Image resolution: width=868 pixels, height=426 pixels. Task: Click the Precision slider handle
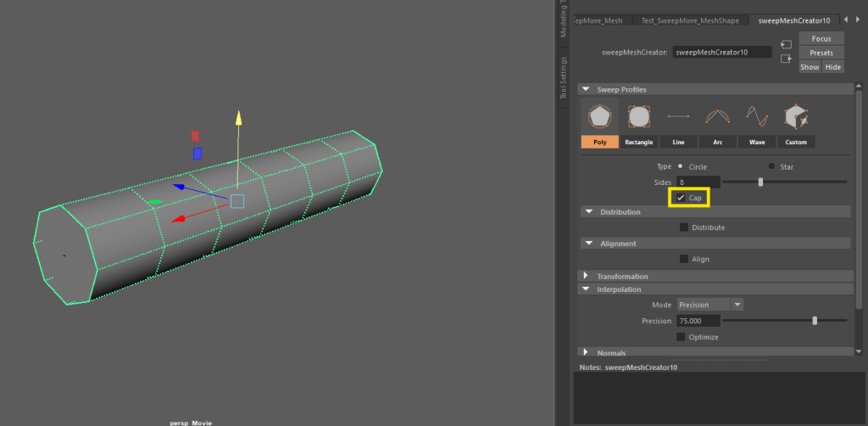click(x=815, y=321)
